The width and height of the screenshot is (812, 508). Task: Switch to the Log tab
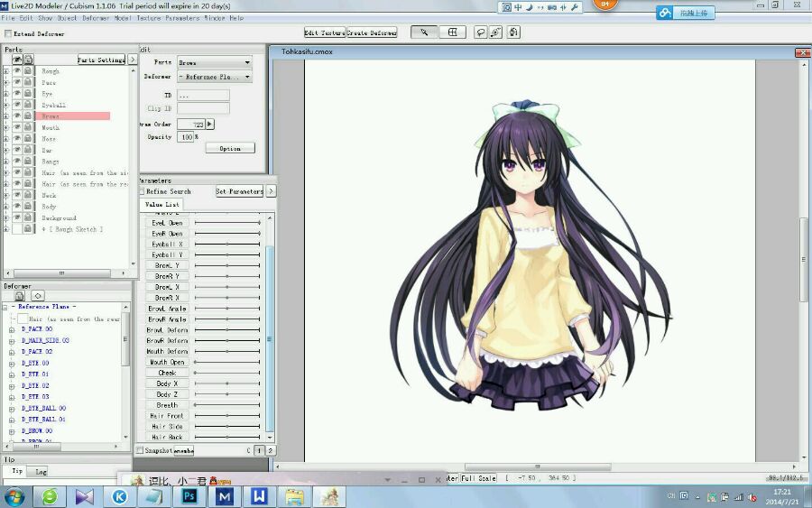(x=41, y=472)
